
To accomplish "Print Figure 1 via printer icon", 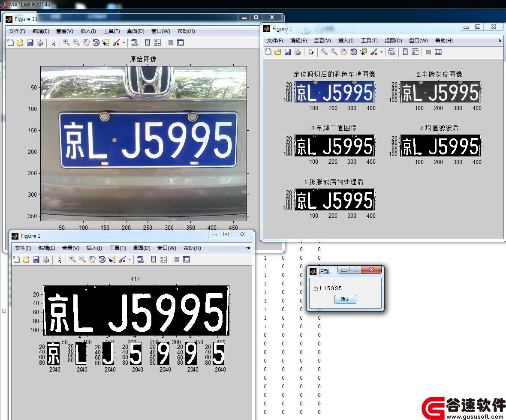I will coord(298,52).
